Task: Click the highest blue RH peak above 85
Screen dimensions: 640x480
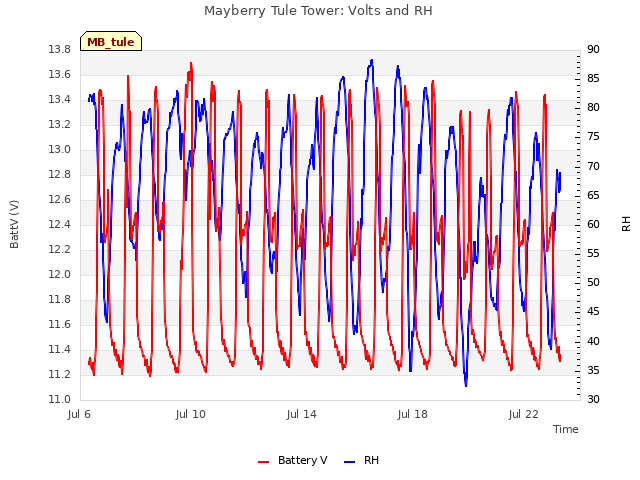Action: point(371,61)
